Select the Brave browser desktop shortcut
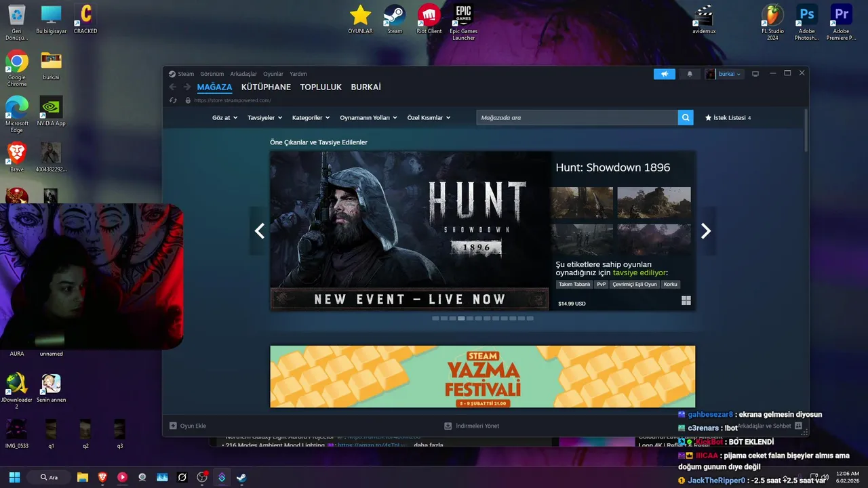Image resolution: width=868 pixels, height=488 pixels. [x=16, y=157]
